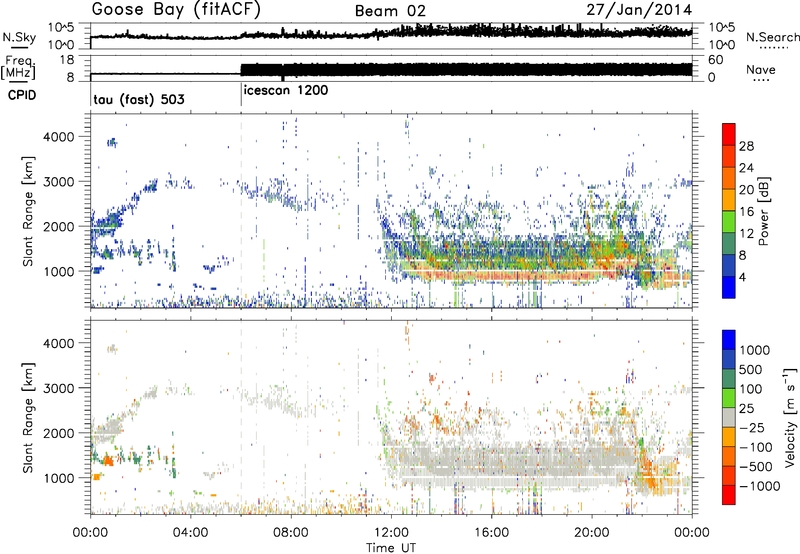Viewport: 800px width, 554px height.
Task: Click the gray band in velocity colorbar
Action: [729, 417]
